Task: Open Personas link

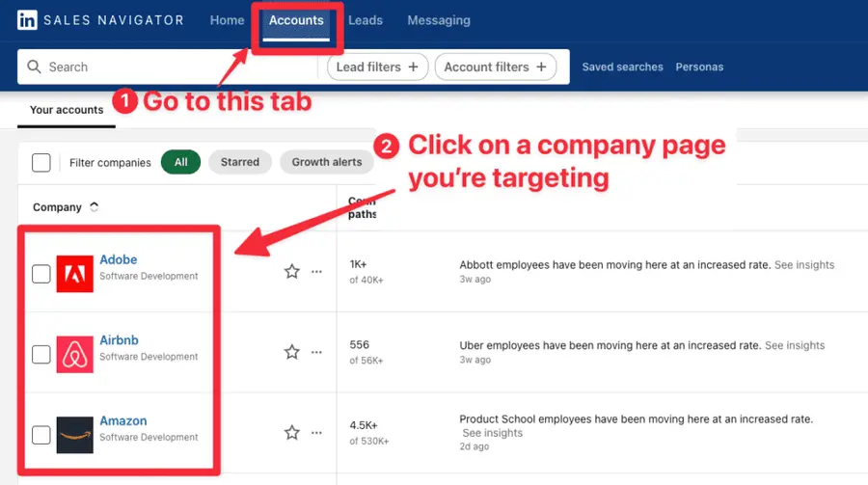Action: pyautogui.click(x=699, y=67)
